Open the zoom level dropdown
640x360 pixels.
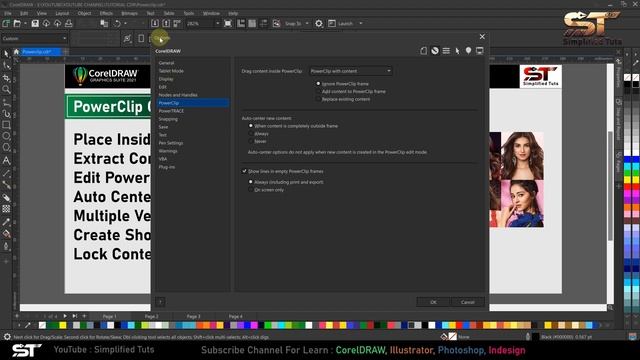point(217,24)
